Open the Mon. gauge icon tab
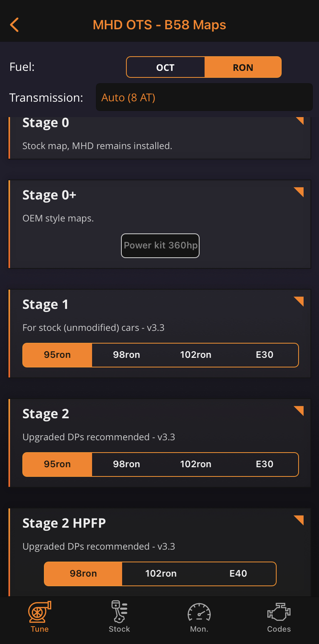319x644 pixels. tap(199, 616)
